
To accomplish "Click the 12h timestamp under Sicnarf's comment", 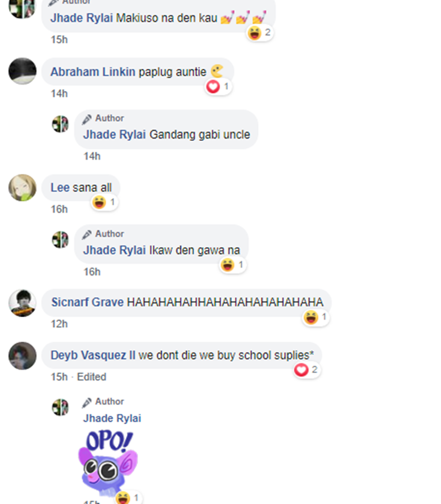I will [59, 324].
